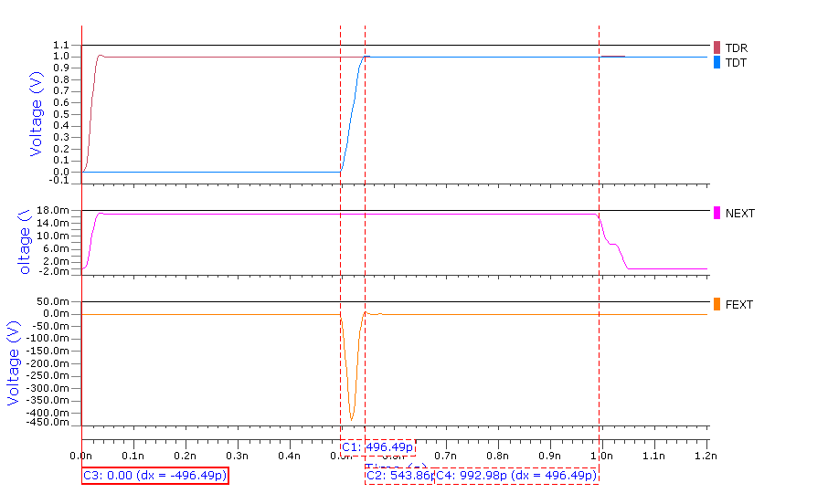This screenshot has width=828, height=504.
Task: Click the TDT blue legend swatch
Action: click(717, 62)
